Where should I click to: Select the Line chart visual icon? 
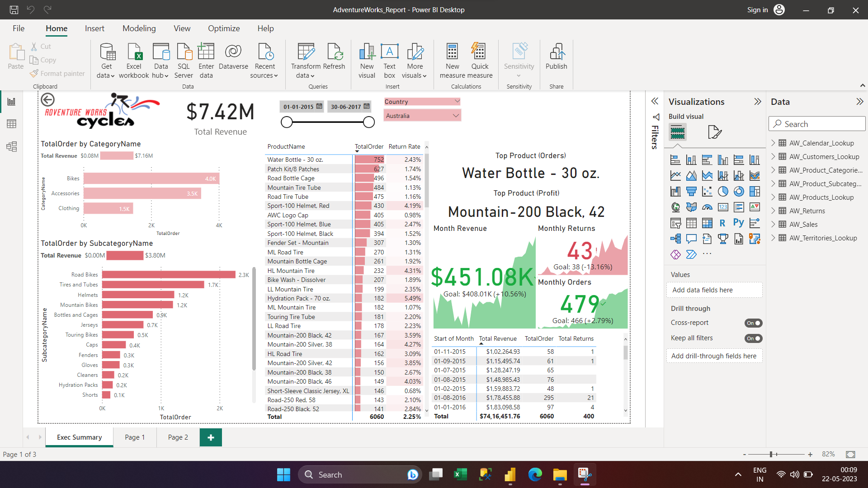tap(675, 175)
